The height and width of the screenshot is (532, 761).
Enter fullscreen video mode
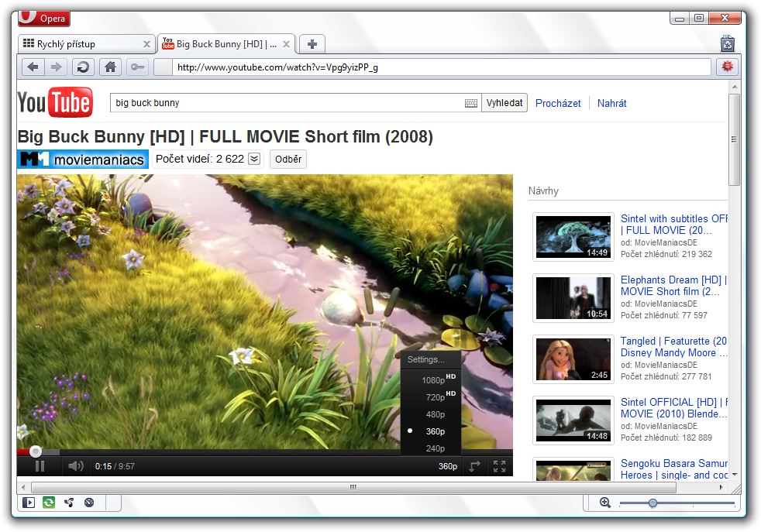point(499,466)
